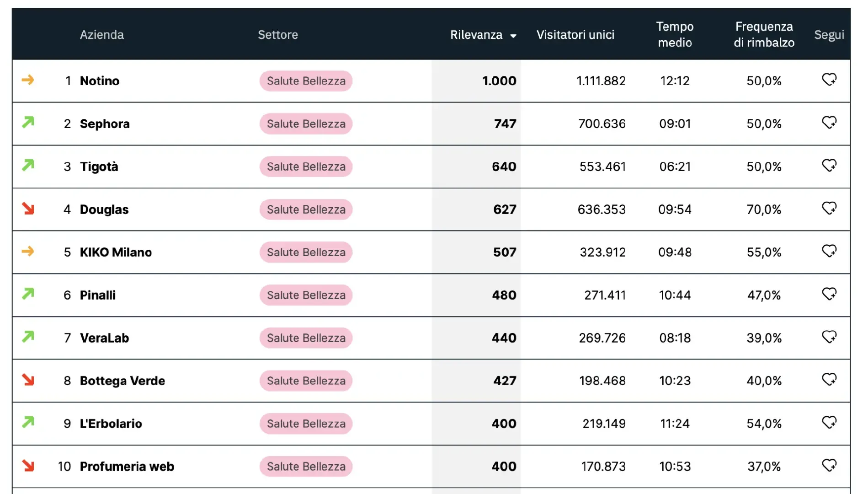Image resolution: width=868 pixels, height=494 pixels.
Task: Open the Douglas company link
Action: tap(104, 209)
